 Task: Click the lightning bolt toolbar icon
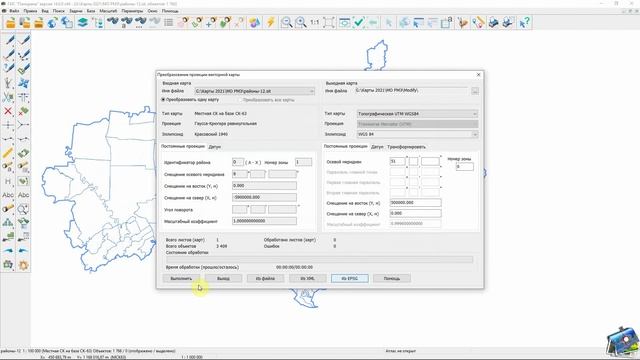[x=270, y=22]
